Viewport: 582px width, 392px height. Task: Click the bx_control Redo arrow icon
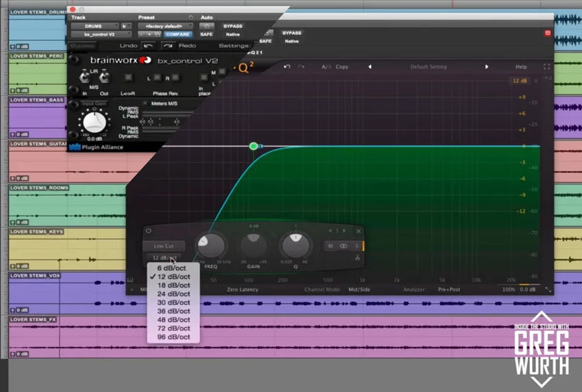point(168,46)
